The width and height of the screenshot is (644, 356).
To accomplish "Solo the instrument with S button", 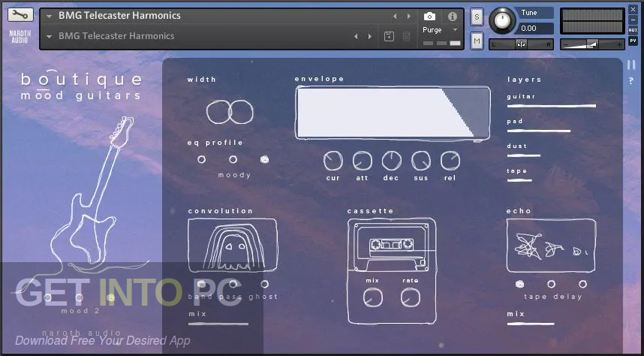I will pos(477,17).
